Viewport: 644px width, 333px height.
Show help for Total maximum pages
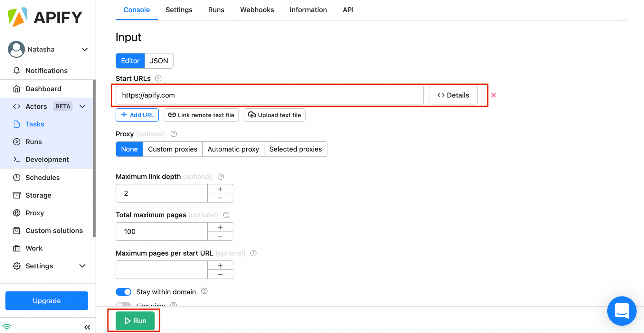click(x=226, y=215)
